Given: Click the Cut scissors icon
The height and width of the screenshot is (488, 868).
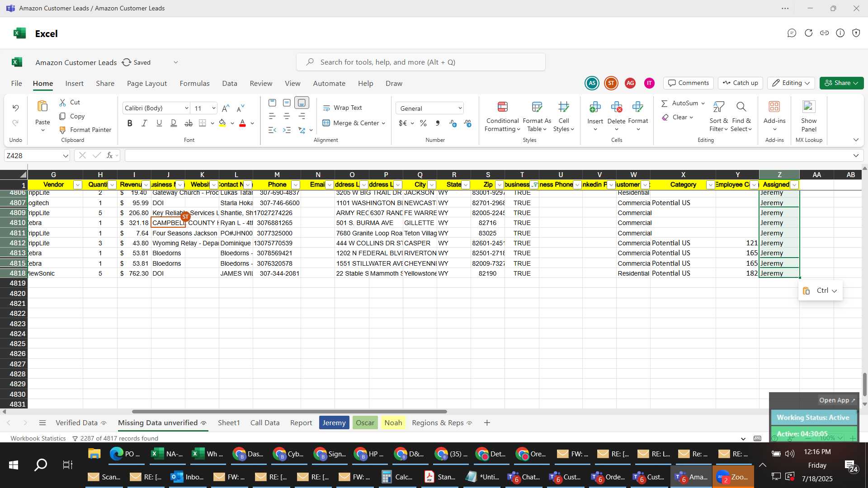Looking at the screenshot, I should point(63,103).
